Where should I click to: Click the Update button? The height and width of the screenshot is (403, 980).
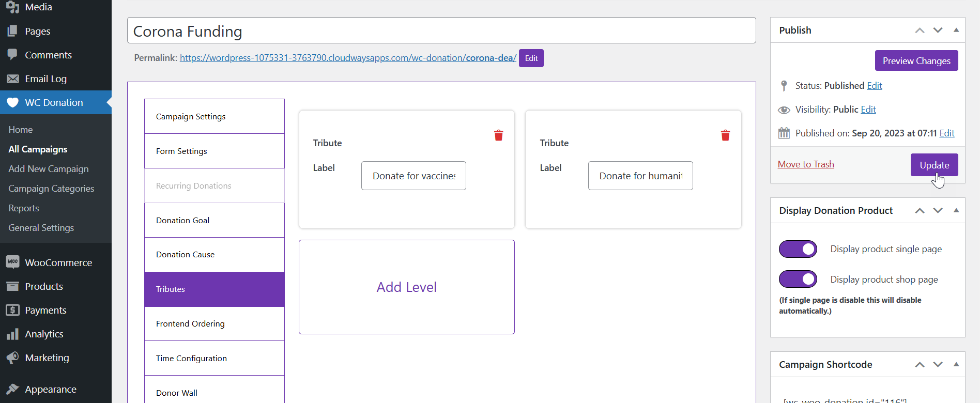tap(934, 165)
